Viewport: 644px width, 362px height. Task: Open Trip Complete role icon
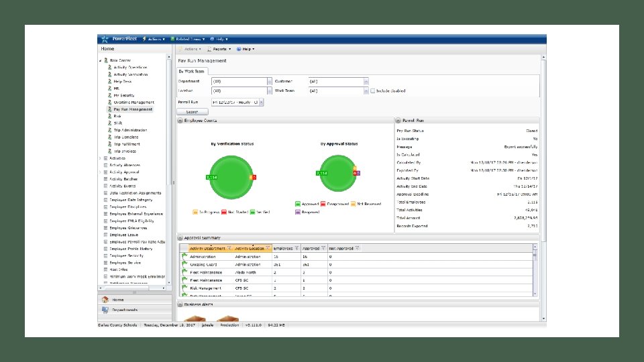(x=109, y=137)
